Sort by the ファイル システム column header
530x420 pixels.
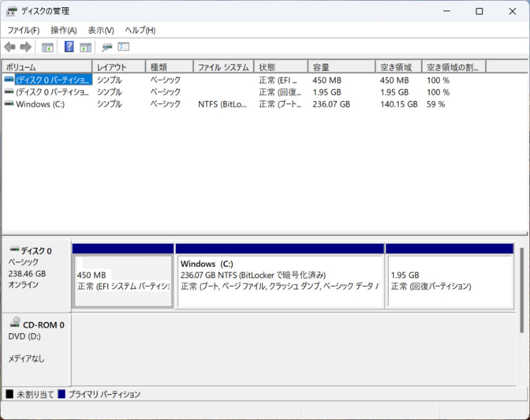pos(224,67)
